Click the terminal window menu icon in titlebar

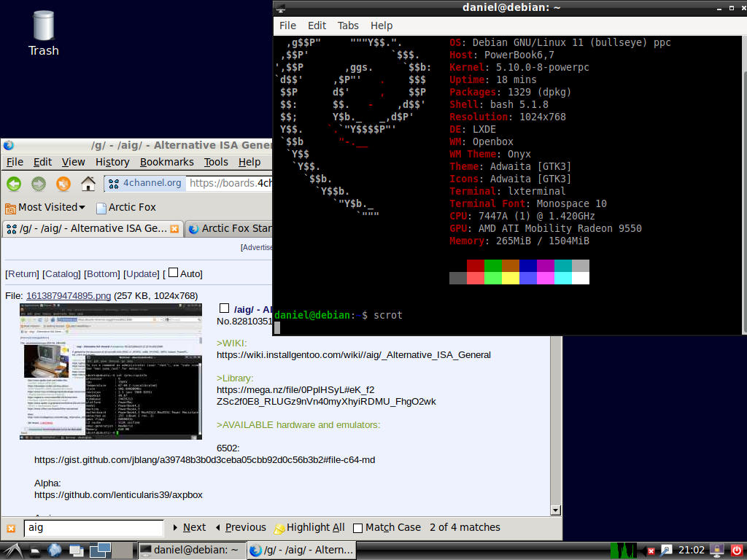[x=281, y=7]
